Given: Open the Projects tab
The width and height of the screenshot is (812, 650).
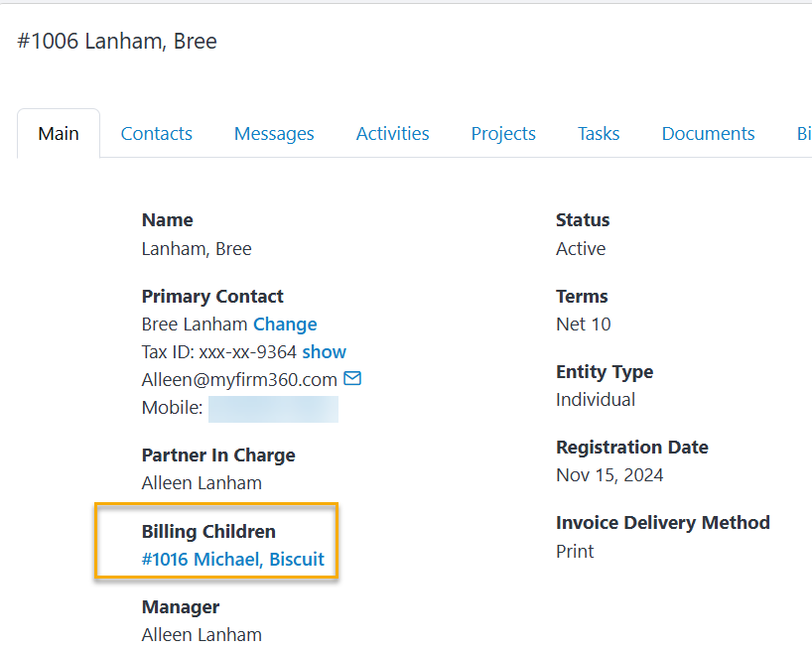Looking at the screenshot, I should pos(503,133).
